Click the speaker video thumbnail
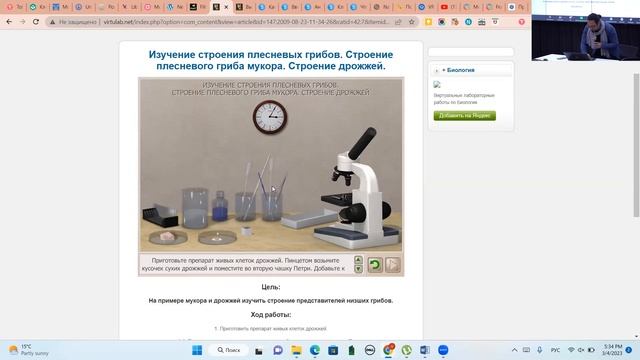This screenshot has height=360, width=640. coord(586,30)
